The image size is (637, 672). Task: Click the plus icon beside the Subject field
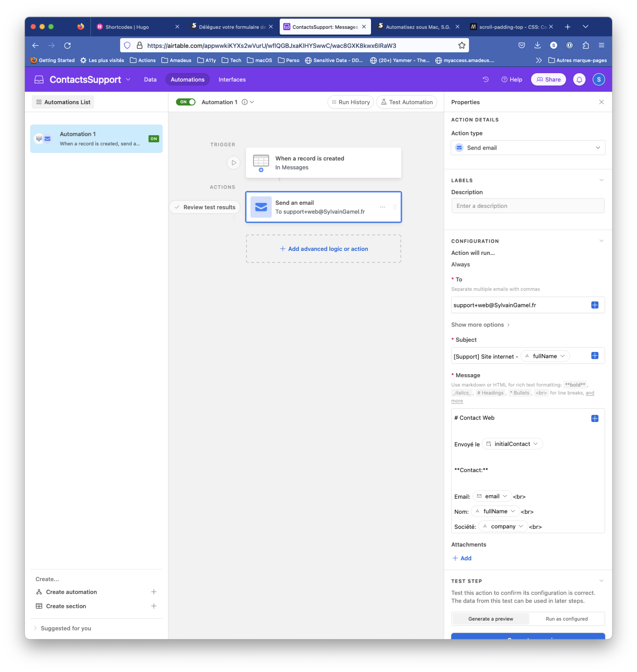pos(595,356)
